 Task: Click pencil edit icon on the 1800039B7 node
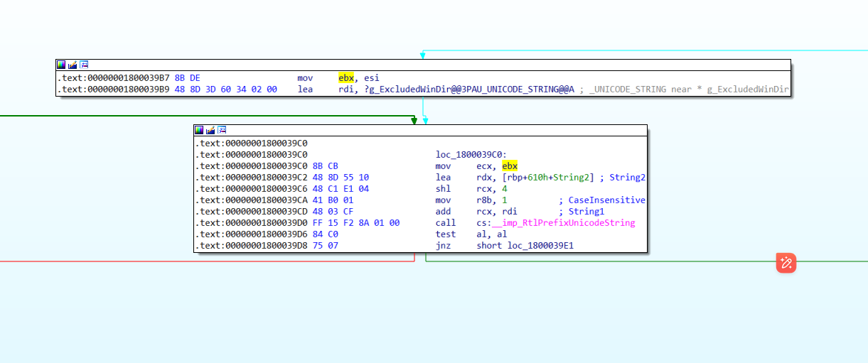pos(73,65)
